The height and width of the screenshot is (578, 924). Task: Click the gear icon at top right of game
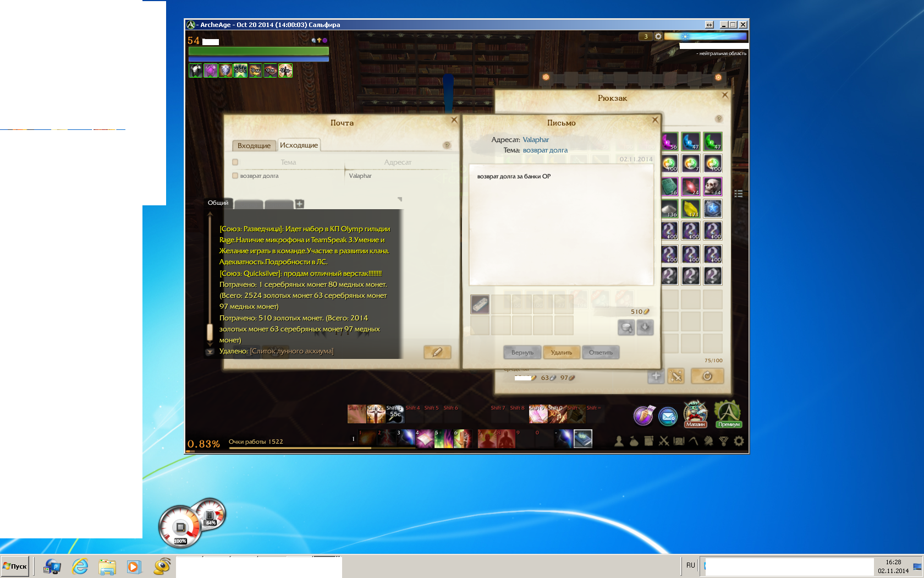click(x=658, y=36)
